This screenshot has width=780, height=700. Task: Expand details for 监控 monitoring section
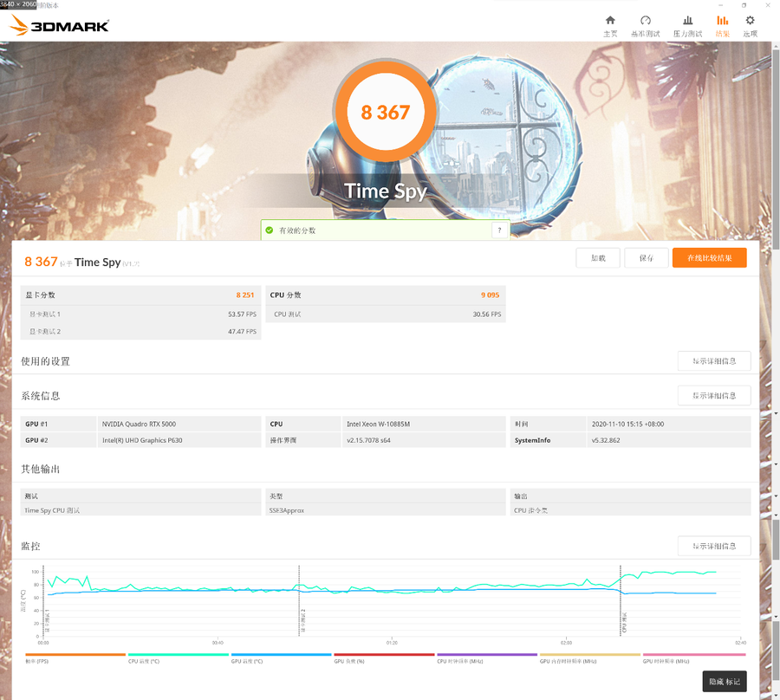713,546
